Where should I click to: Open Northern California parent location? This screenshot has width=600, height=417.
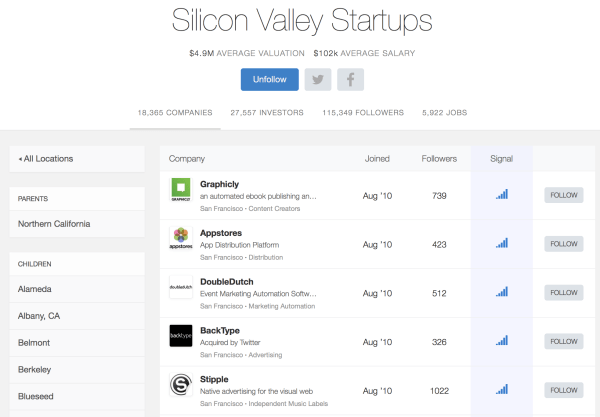[54, 224]
